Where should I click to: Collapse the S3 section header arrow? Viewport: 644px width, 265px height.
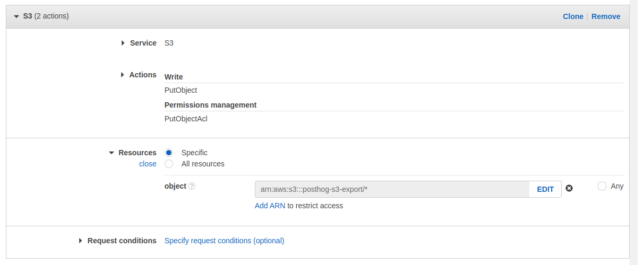pyautogui.click(x=16, y=16)
